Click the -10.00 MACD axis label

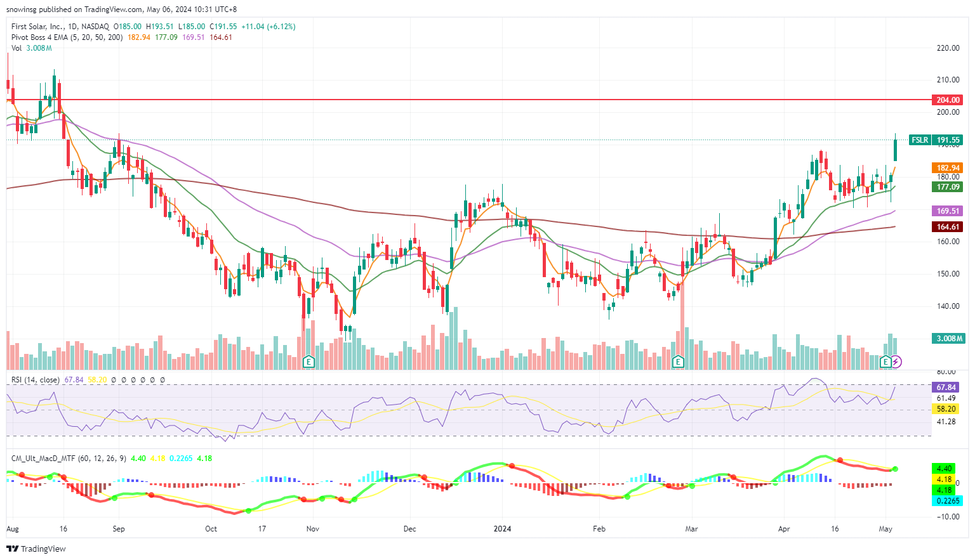pyautogui.click(x=948, y=517)
